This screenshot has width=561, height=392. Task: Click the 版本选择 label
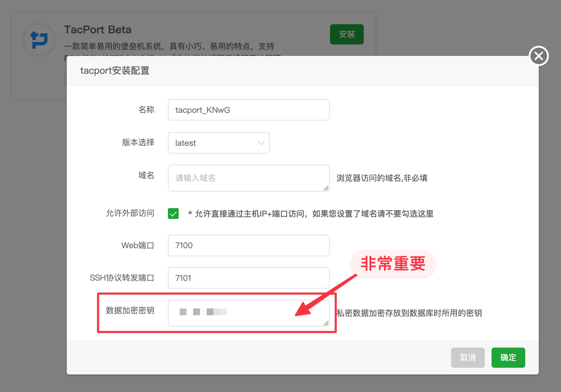pyautogui.click(x=138, y=142)
